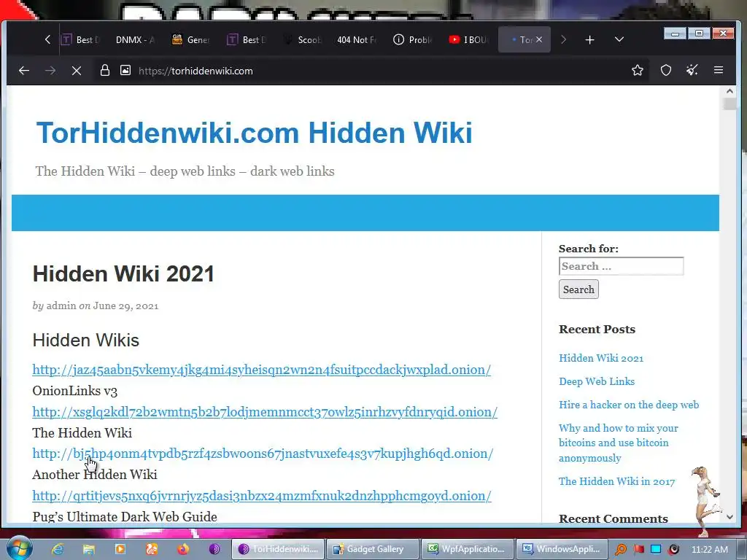
Task: Click the padlock site security icon
Action: tap(105, 71)
